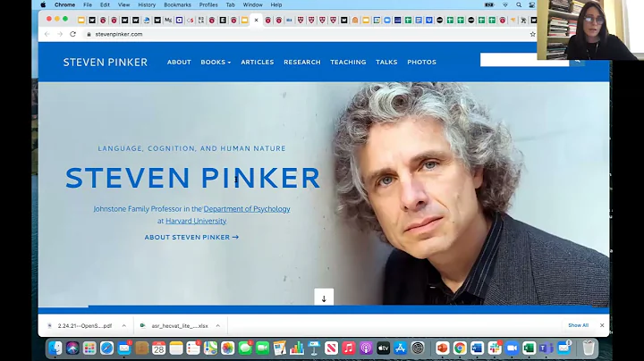
Task: Open Messages from the Dock
Action: pyautogui.click(x=245, y=348)
